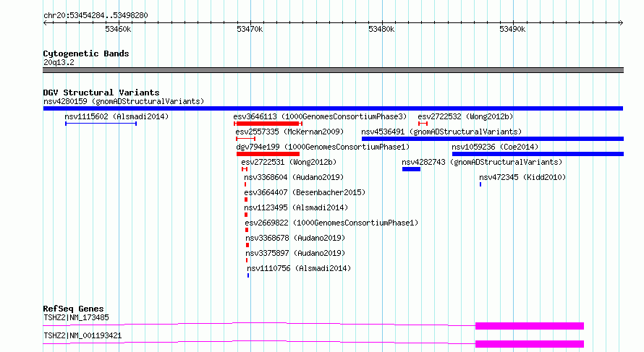Click the red nsv1123495 variant marker
644x352 pixels.
point(246,215)
